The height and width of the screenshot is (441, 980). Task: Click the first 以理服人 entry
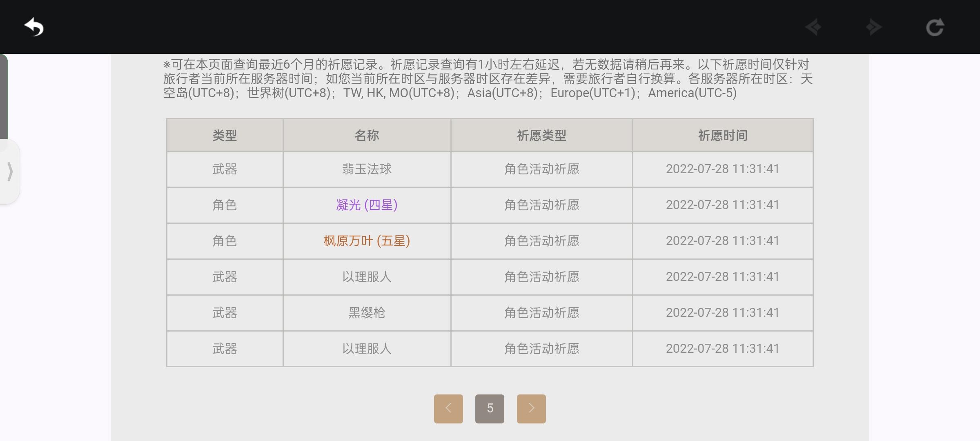click(x=367, y=277)
